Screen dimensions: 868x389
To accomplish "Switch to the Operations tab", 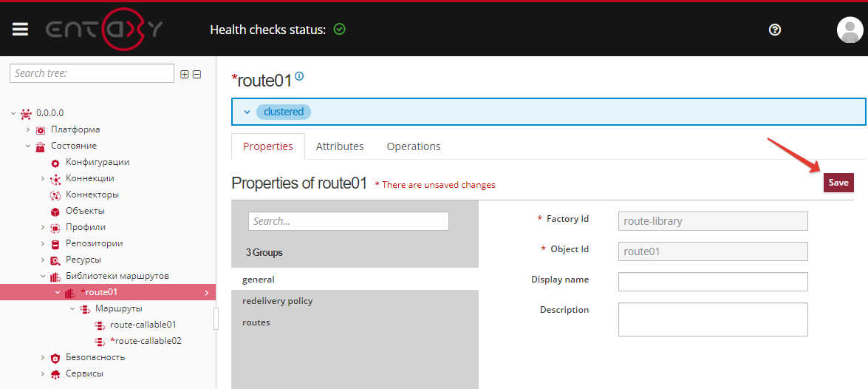I will click(x=413, y=146).
